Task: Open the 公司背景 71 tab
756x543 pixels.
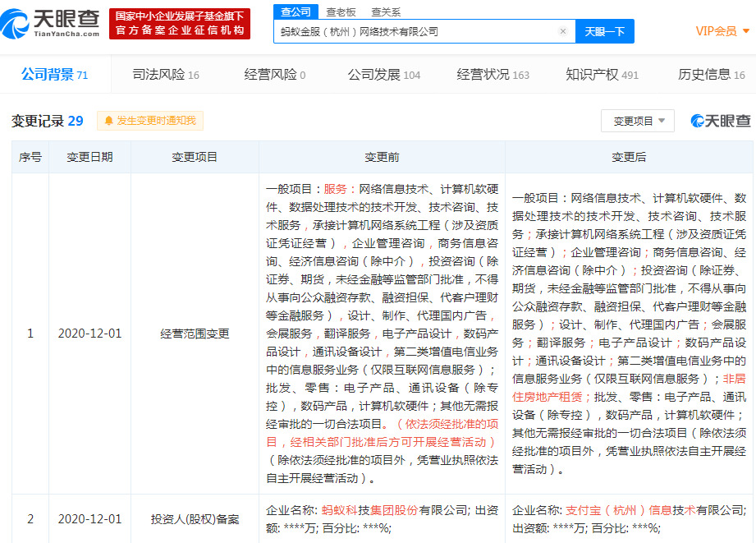Action: pyautogui.click(x=54, y=74)
